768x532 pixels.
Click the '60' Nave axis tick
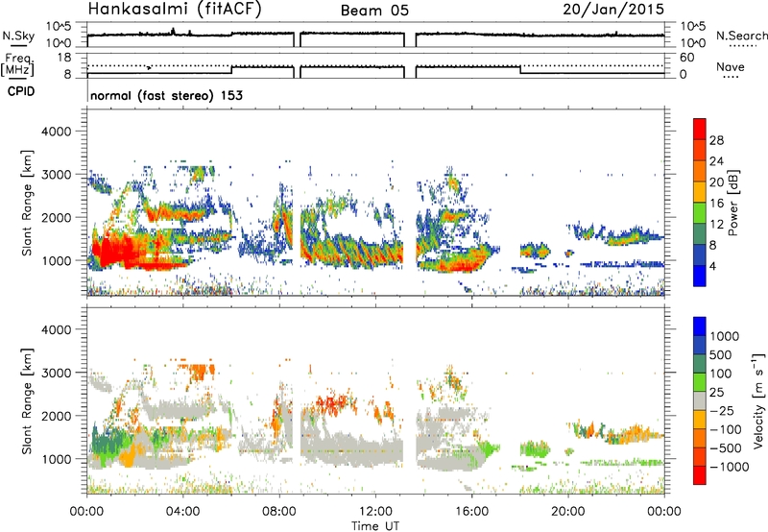687,58
